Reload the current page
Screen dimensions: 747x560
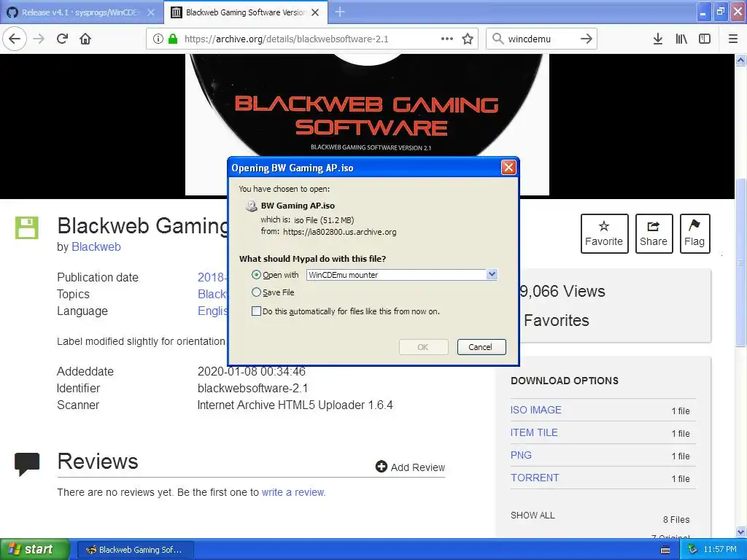point(62,39)
